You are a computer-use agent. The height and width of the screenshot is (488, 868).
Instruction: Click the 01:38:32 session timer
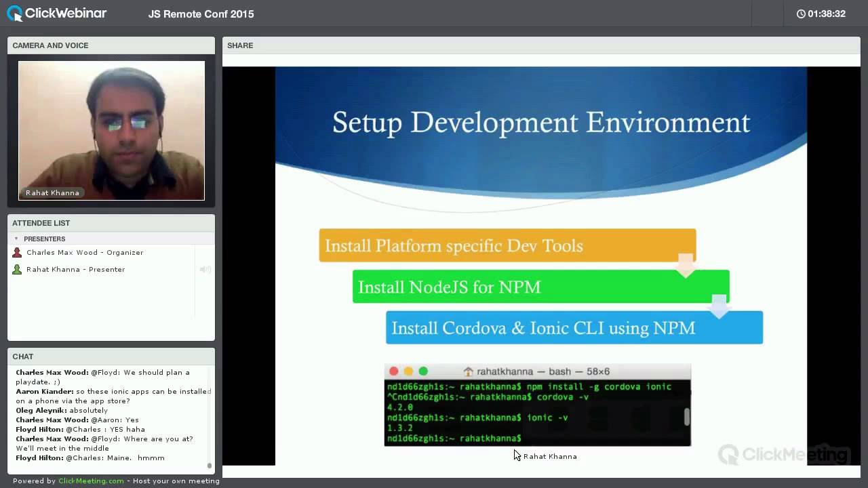click(827, 14)
